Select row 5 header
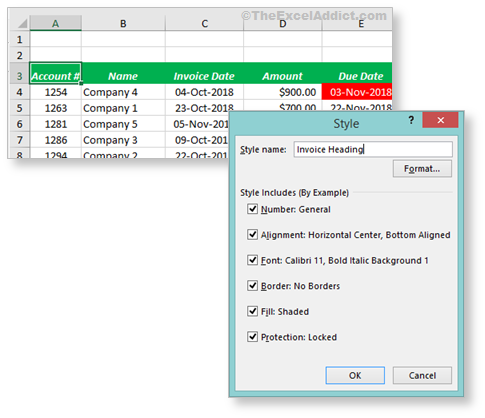 pyautogui.click(x=19, y=108)
